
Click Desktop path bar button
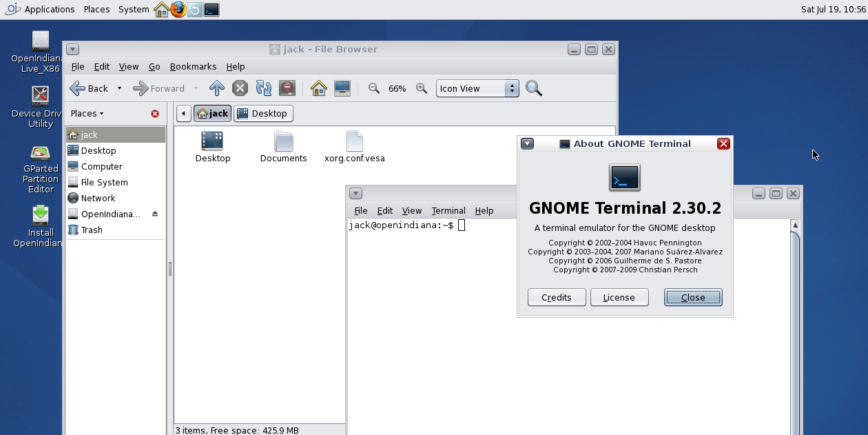point(264,114)
